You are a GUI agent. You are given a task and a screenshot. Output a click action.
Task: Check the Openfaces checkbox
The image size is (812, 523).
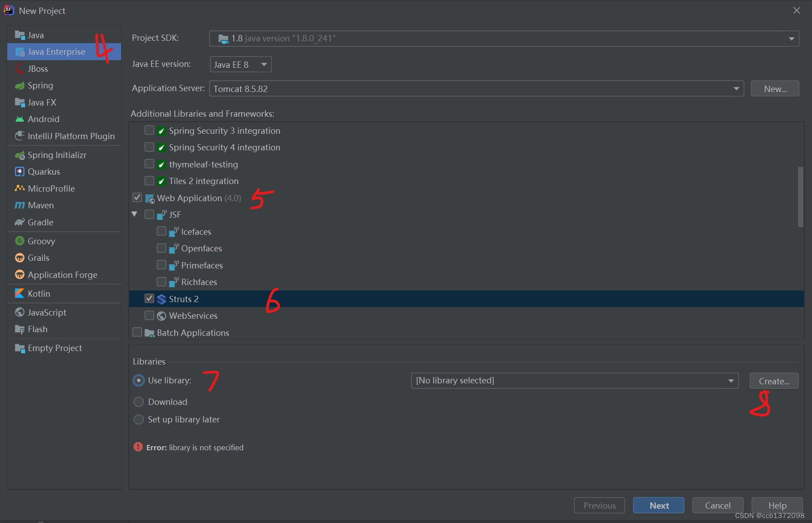(162, 248)
